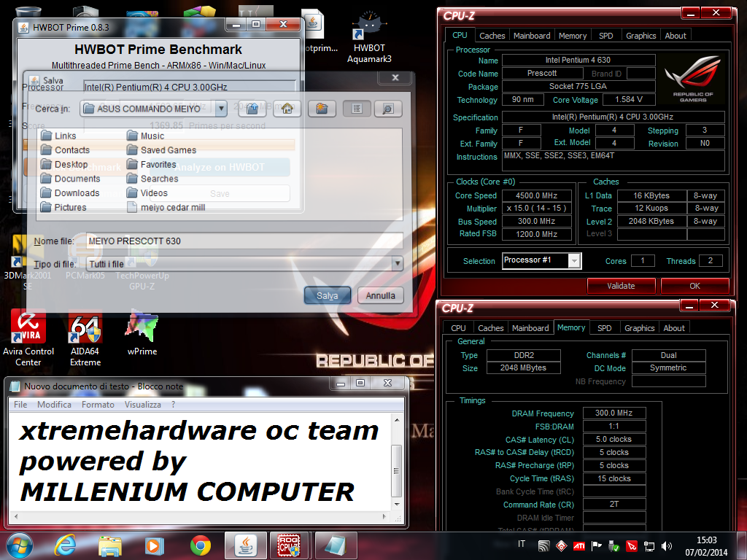This screenshot has width=747, height=560.
Task: Select the Downloads folder
Action: pos(70,192)
